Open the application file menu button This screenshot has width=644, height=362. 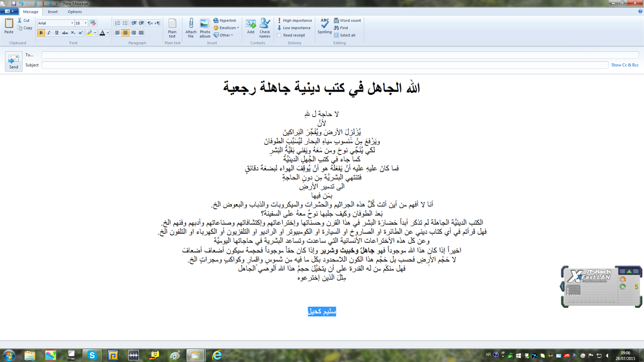point(9,11)
